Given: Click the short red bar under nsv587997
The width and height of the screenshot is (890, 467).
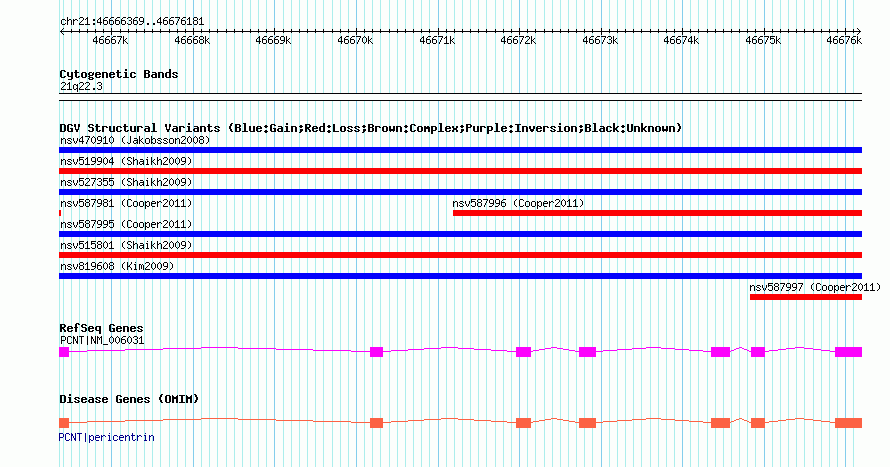Looking at the screenshot, I should tap(806, 297).
